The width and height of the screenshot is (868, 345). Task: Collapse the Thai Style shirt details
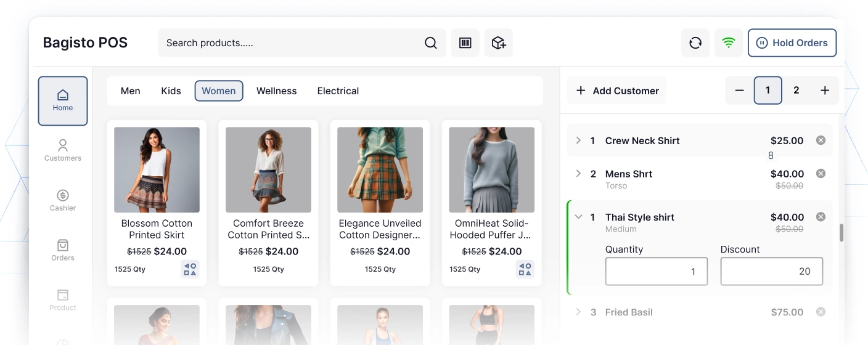(x=578, y=217)
